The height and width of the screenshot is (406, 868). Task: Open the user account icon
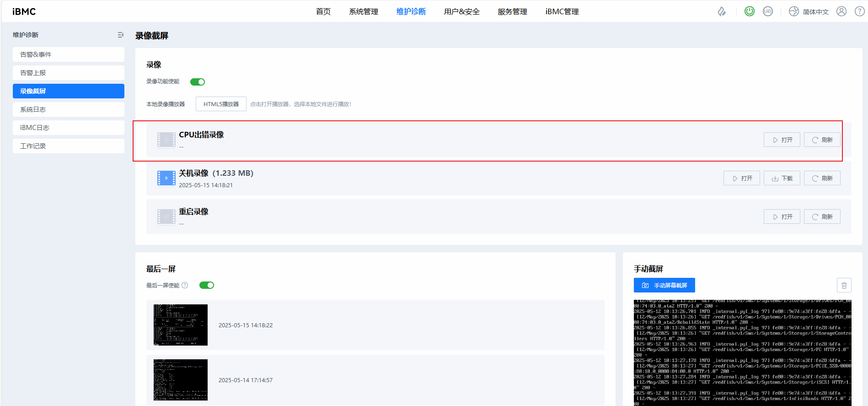[841, 11]
